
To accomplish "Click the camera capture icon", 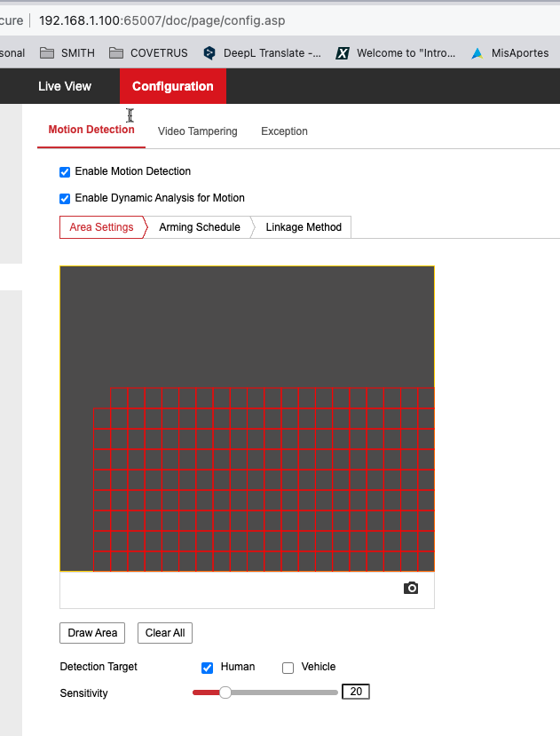I will [x=411, y=589].
